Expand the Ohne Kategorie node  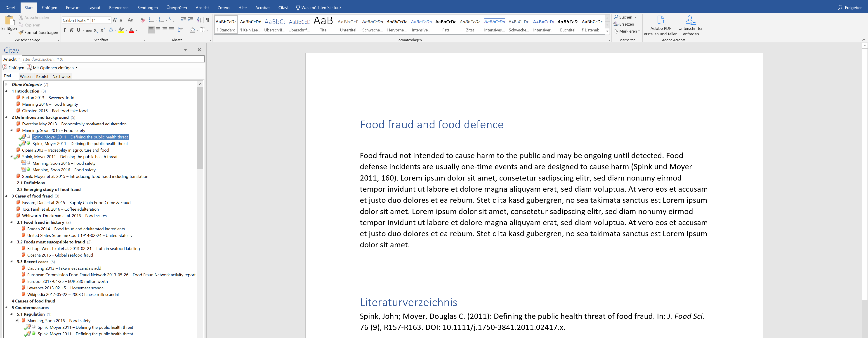click(6, 84)
